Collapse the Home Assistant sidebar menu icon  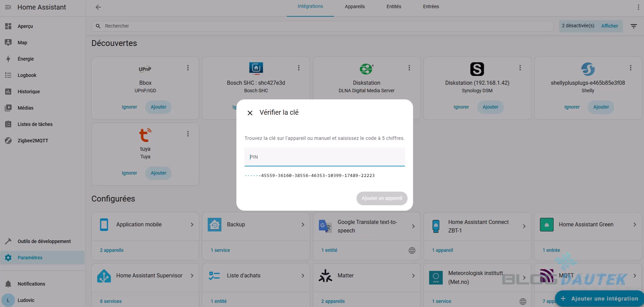tap(8, 7)
